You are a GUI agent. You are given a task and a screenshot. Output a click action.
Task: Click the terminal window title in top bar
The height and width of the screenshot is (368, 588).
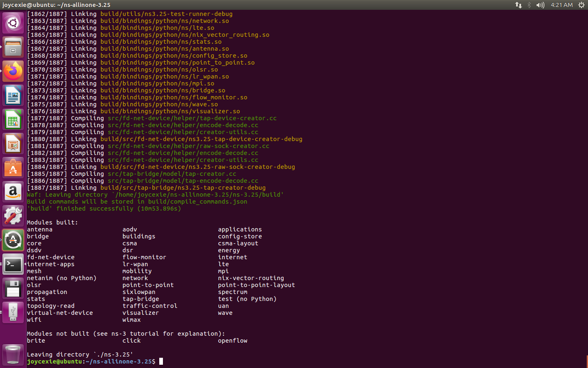click(x=56, y=5)
